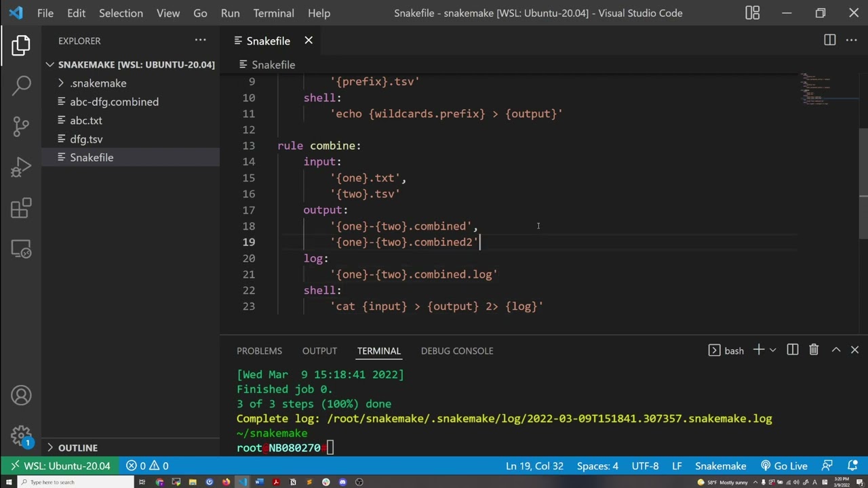Open the Terminal menu
The width and height of the screenshot is (868, 488).
pyautogui.click(x=273, y=13)
